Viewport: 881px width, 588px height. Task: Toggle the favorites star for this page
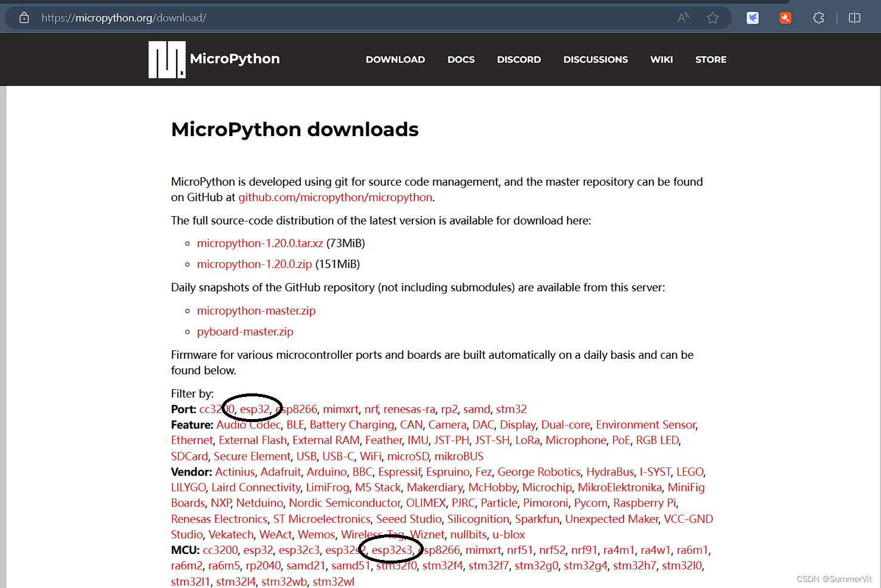(713, 18)
